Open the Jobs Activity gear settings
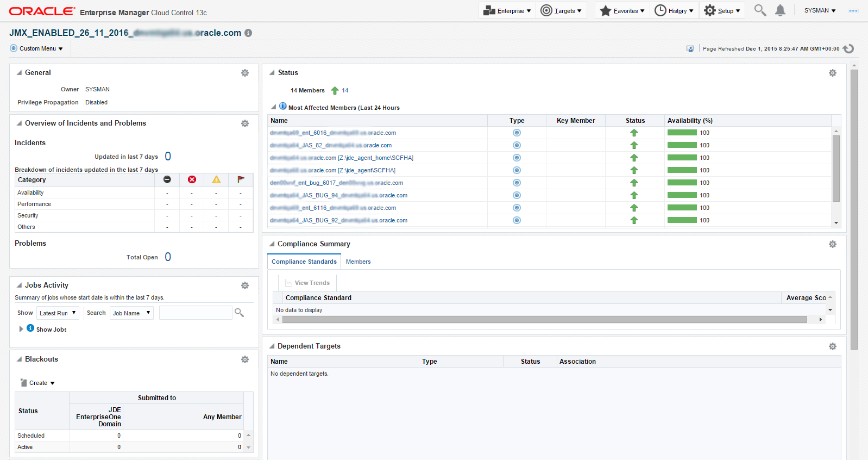This screenshot has height=460, width=868. pos(245,285)
